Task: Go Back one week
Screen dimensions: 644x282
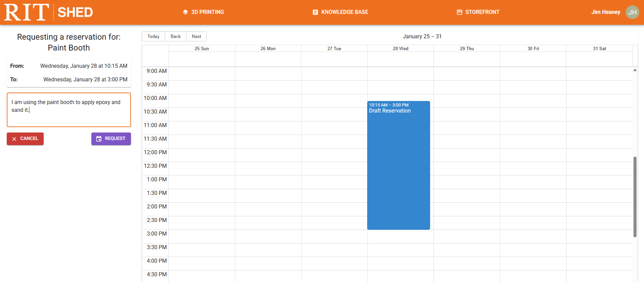Action: pos(176,36)
